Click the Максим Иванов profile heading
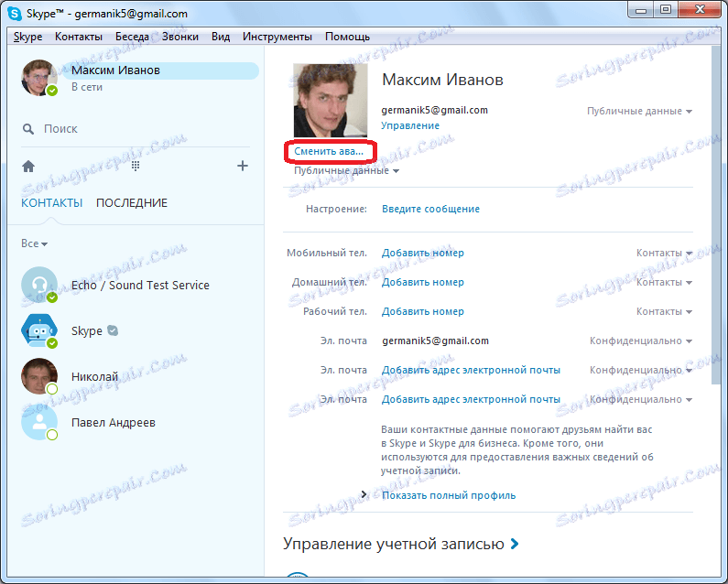 click(x=442, y=80)
